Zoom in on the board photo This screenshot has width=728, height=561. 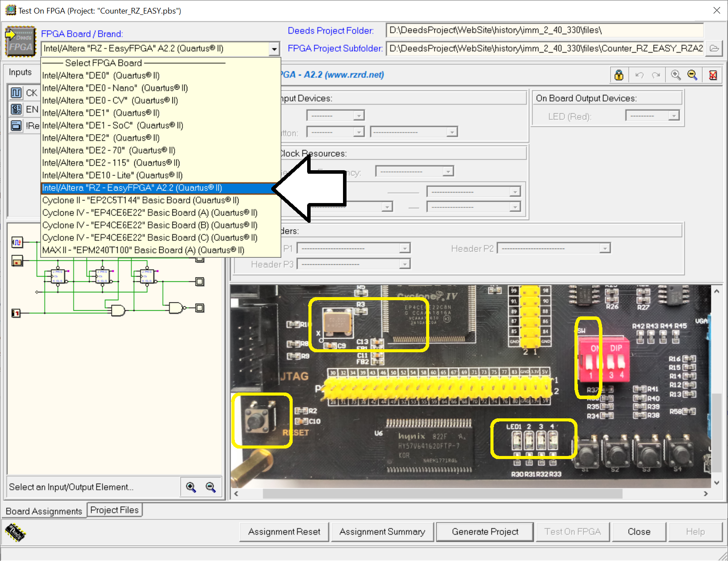(x=675, y=75)
